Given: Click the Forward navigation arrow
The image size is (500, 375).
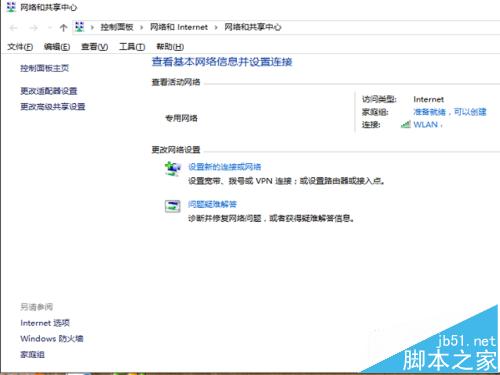Looking at the screenshot, I should (x=33, y=28).
